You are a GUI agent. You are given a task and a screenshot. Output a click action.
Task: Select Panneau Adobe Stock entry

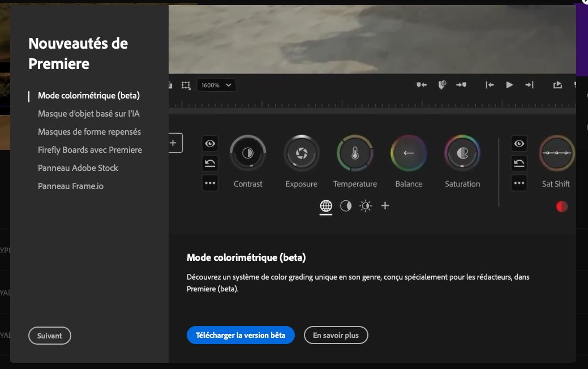point(78,168)
